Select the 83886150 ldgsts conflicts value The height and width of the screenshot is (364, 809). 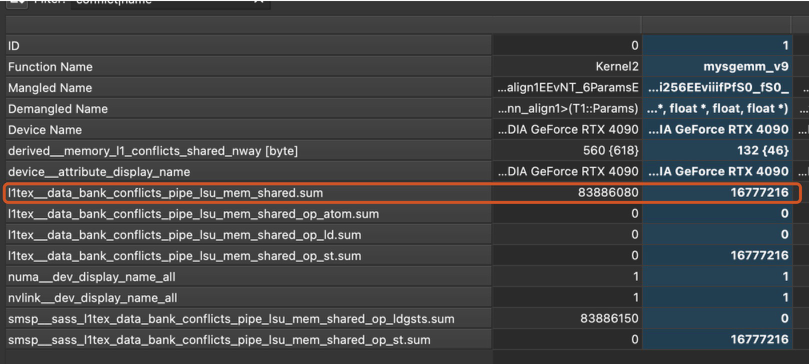(x=609, y=319)
